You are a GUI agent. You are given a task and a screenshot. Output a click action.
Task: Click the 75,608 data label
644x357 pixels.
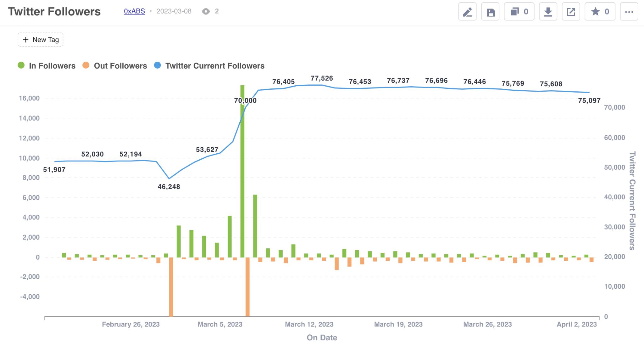coord(551,84)
